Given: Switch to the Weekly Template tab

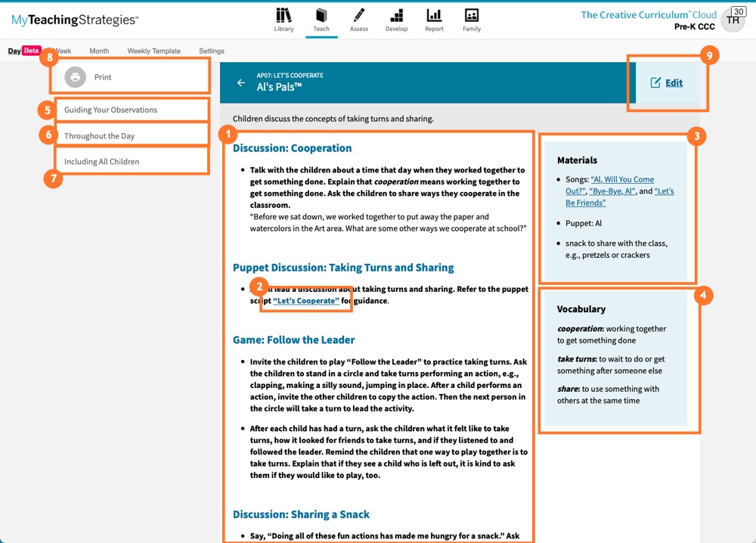Looking at the screenshot, I should pos(153,51).
